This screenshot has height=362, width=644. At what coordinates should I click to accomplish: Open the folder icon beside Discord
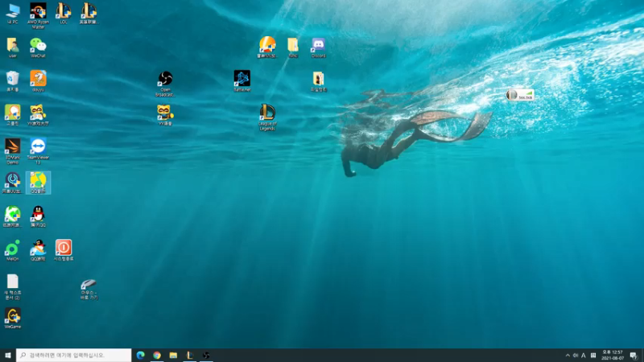[x=293, y=47]
